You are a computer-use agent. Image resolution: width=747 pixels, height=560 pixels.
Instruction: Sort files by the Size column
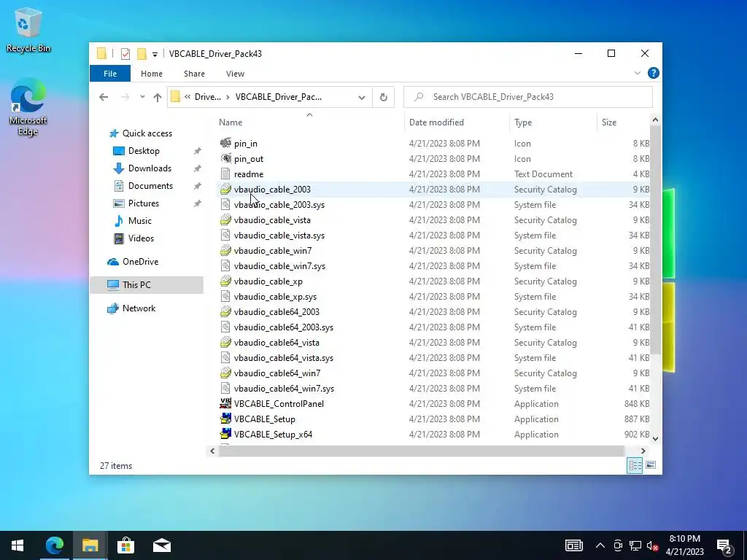(609, 122)
